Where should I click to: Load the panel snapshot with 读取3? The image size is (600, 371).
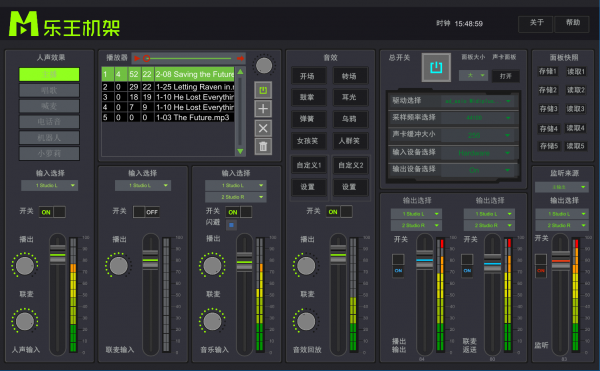pyautogui.click(x=575, y=109)
